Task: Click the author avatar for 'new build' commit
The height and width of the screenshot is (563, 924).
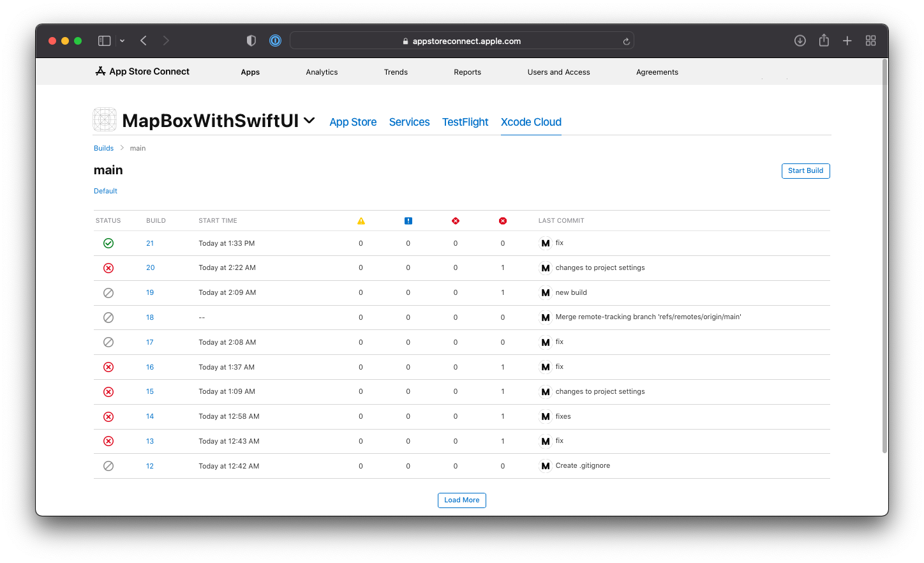Action: 546,293
